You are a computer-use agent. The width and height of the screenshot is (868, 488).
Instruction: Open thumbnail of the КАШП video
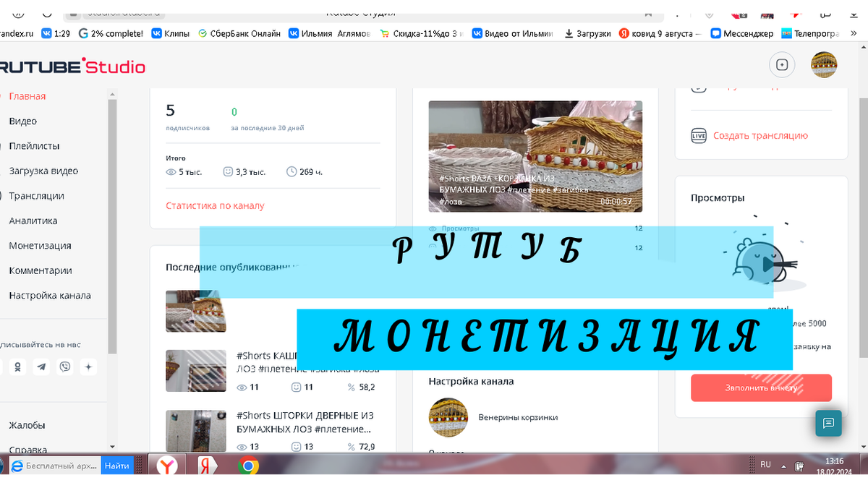click(196, 371)
